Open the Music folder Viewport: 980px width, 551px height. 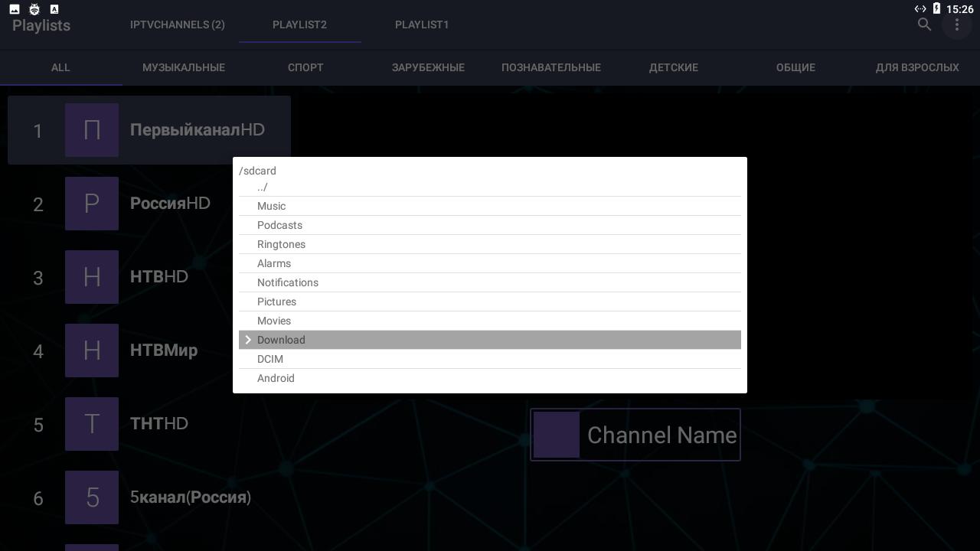490,206
